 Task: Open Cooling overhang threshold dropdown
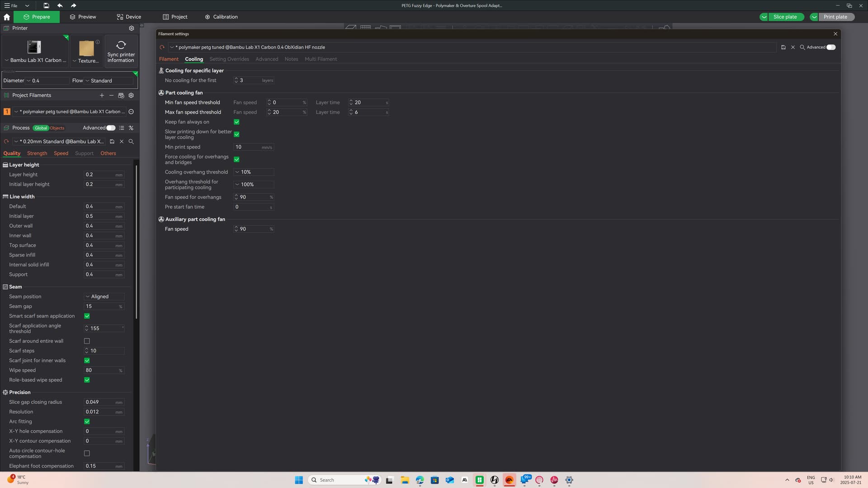point(254,172)
